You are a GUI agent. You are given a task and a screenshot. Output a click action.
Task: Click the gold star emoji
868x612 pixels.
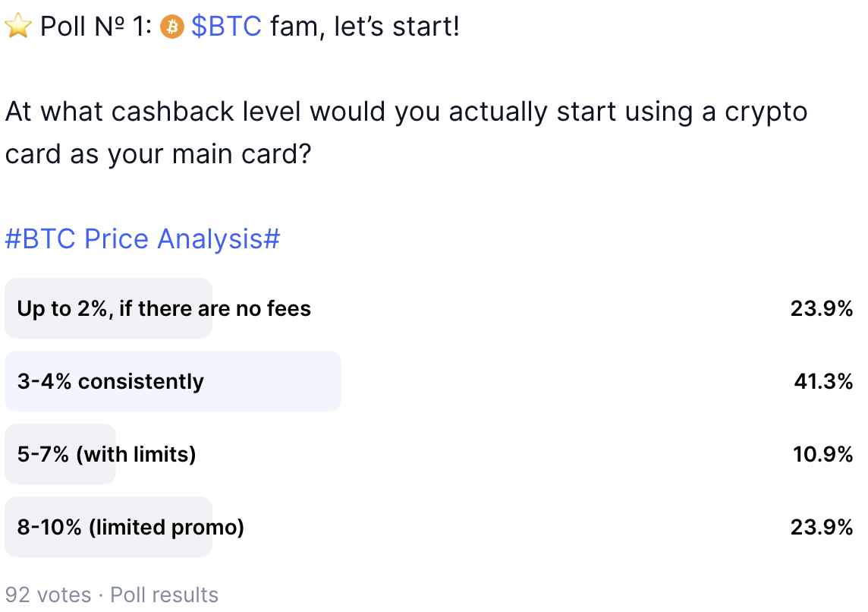(x=17, y=27)
